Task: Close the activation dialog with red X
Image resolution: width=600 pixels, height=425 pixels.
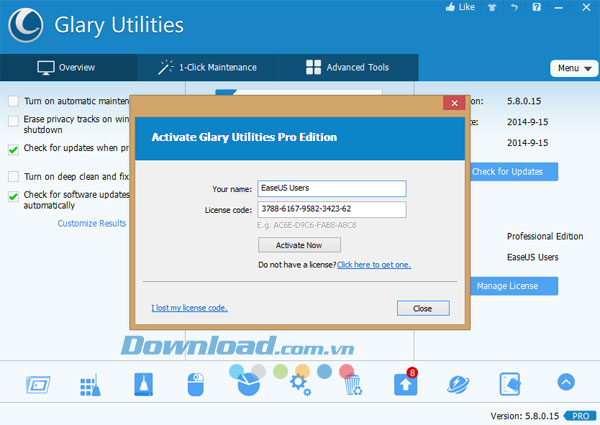Action: [454, 103]
